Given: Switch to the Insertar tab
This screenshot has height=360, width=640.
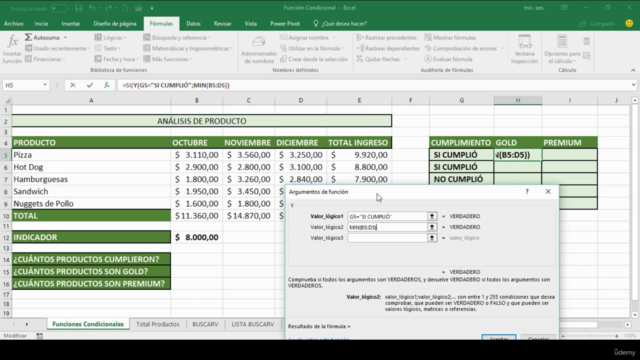Looking at the screenshot, I should (71, 24).
